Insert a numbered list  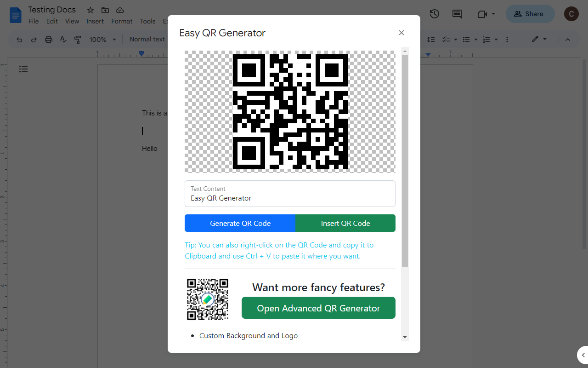pos(486,40)
